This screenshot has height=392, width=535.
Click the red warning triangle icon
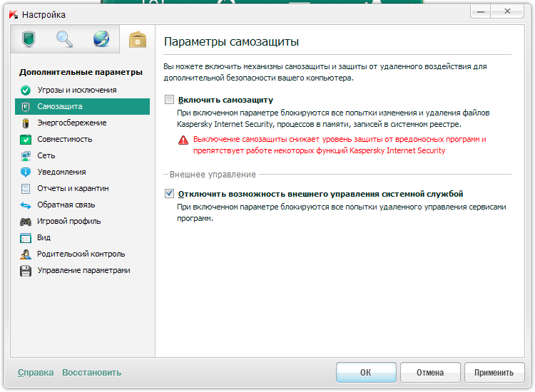point(183,140)
